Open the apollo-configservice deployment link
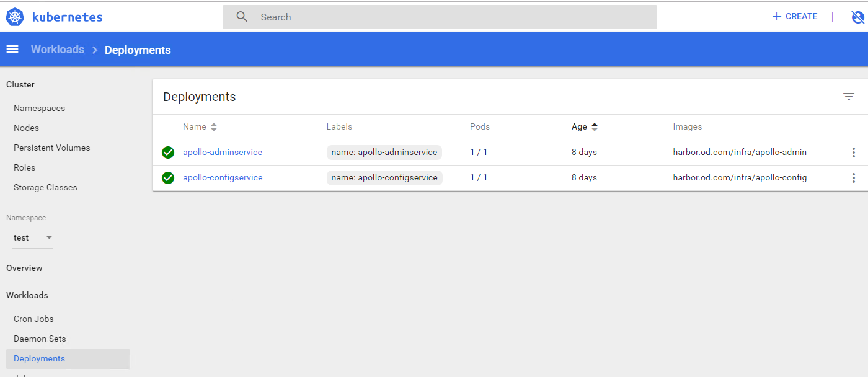This screenshot has height=377, width=868. pyautogui.click(x=223, y=177)
